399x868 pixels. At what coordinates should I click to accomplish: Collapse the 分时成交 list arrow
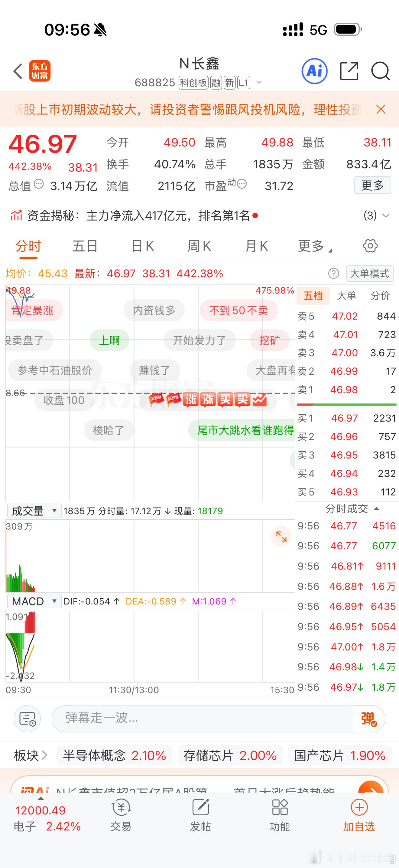click(376, 509)
